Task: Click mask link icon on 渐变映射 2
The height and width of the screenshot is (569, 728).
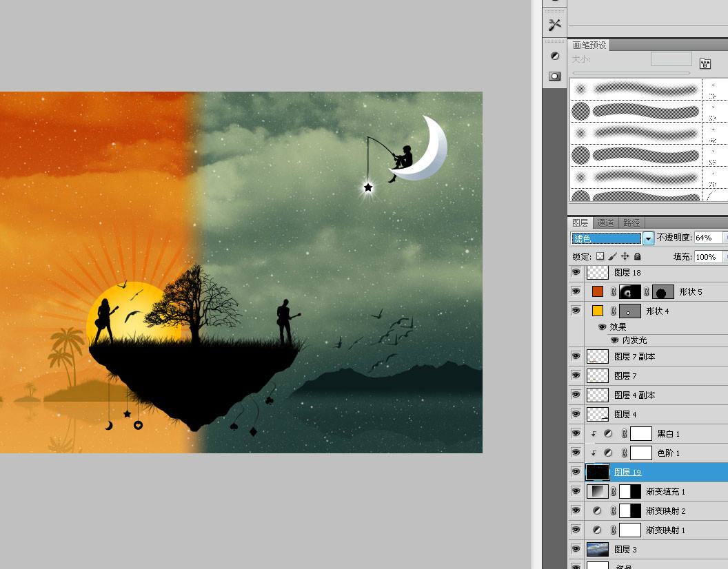Action: pyautogui.click(x=614, y=510)
